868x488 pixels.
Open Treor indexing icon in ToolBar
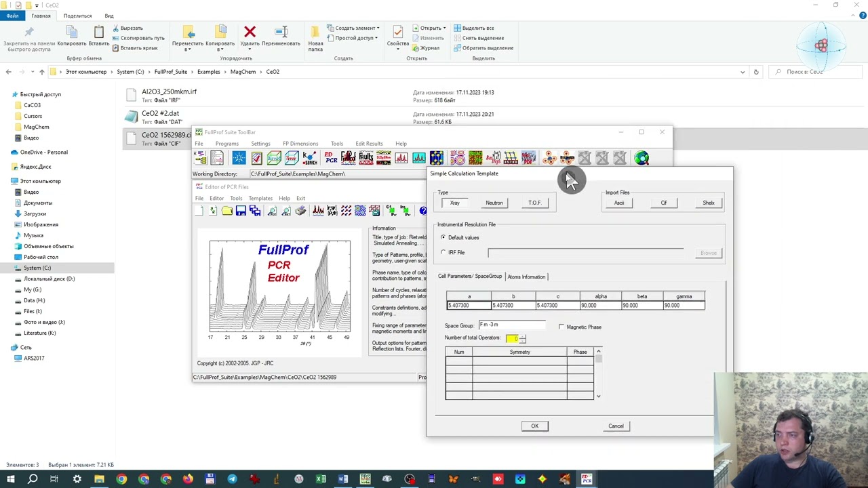tap(292, 158)
